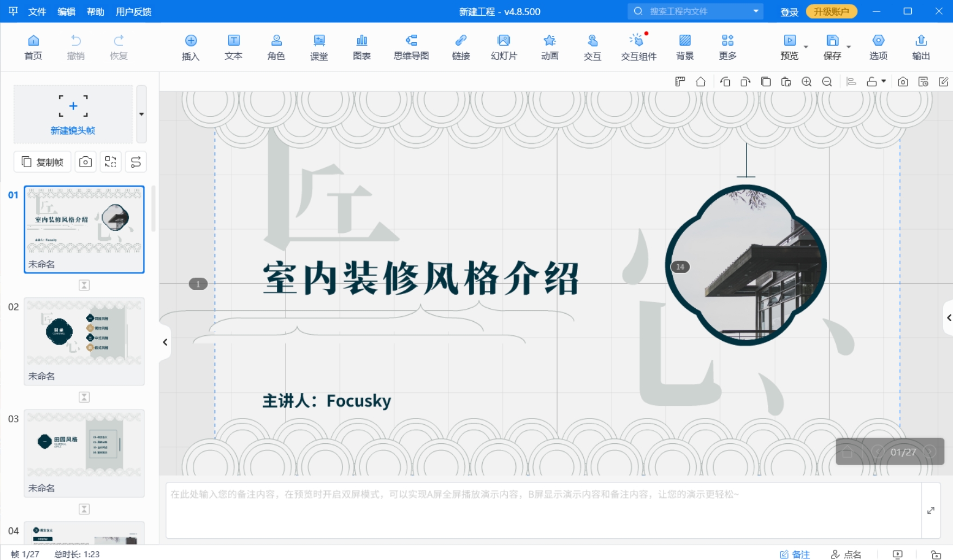Zoom in with the magnifier plus icon
The height and width of the screenshot is (560, 953).
click(806, 81)
